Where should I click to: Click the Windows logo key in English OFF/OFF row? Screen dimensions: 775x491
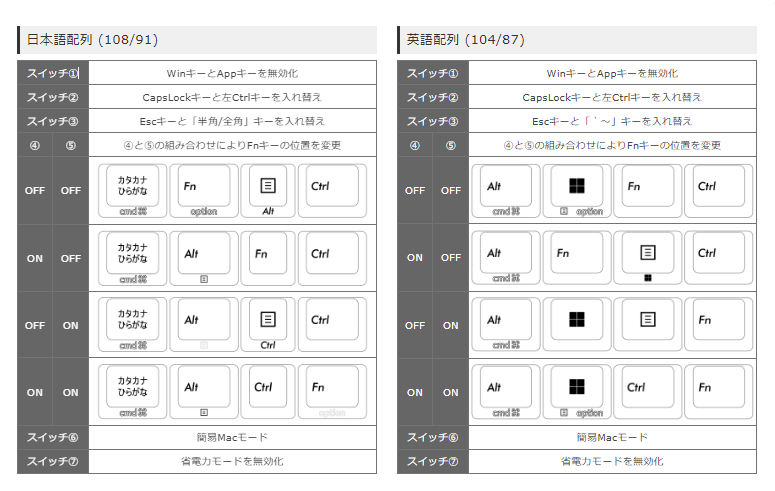pos(577,191)
